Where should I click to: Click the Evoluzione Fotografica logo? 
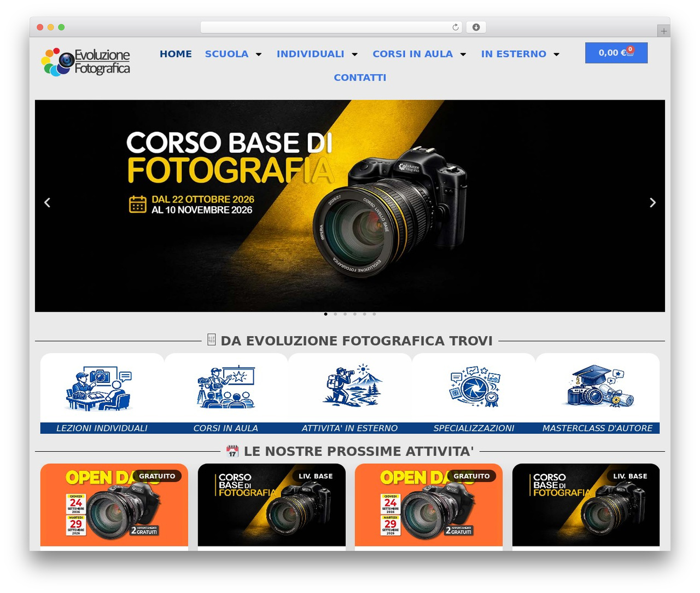pos(86,62)
